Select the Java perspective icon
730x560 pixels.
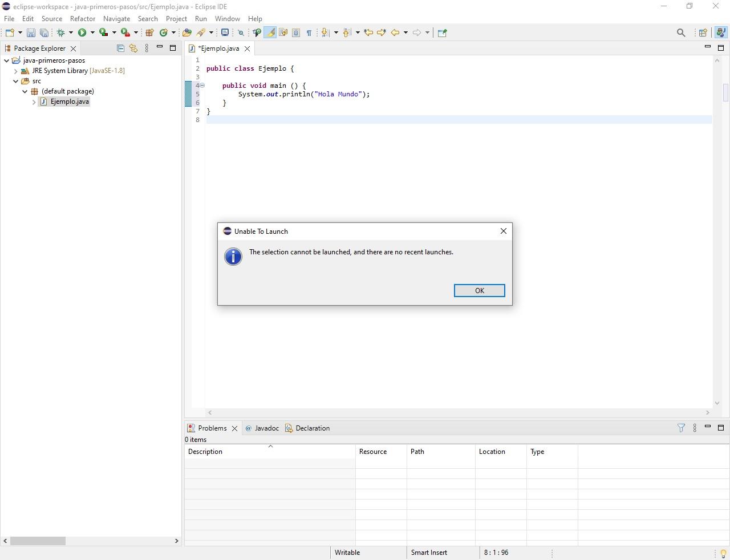point(721,33)
